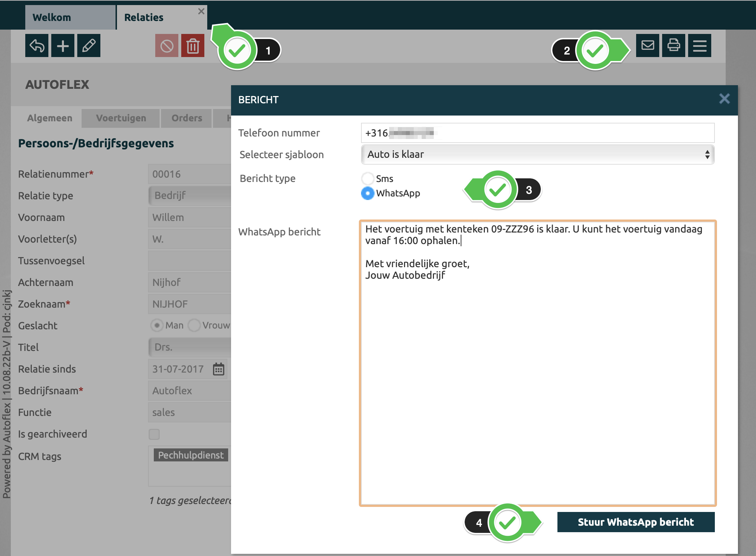Click the red trash delete icon
The image size is (756, 556).
pos(193,46)
